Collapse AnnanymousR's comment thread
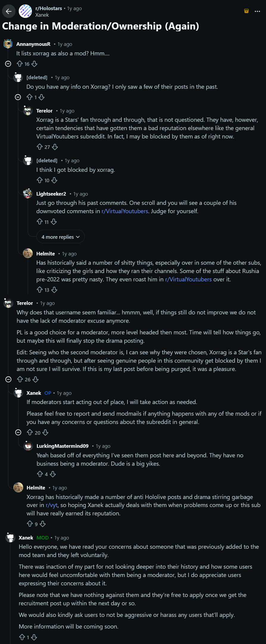Screen dimensions: 266x644 (x=8, y=64)
